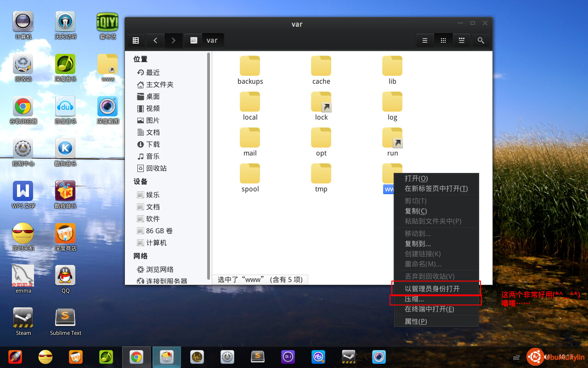The height and width of the screenshot is (368, 588).
Task: Open Steam desktop shortcut
Action: [x=23, y=322]
